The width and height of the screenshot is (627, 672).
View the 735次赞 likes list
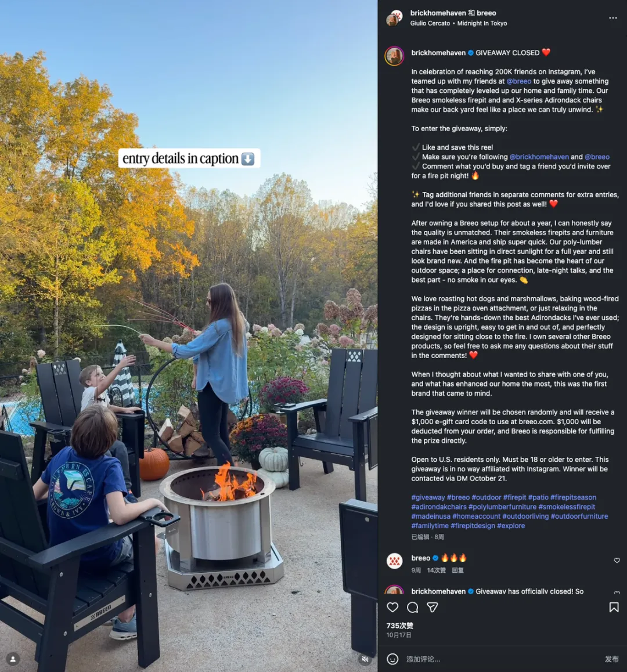click(x=399, y=626)
